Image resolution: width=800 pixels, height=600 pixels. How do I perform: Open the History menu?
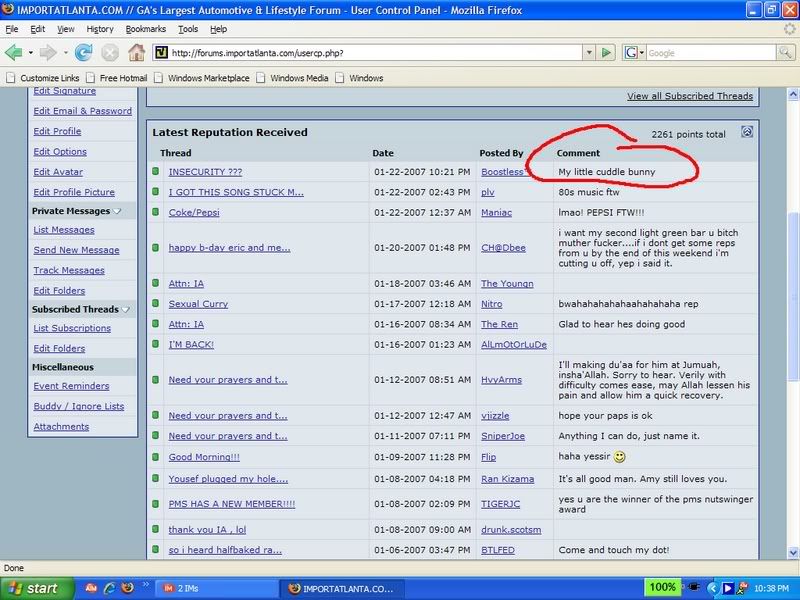(x=100, y=30)
